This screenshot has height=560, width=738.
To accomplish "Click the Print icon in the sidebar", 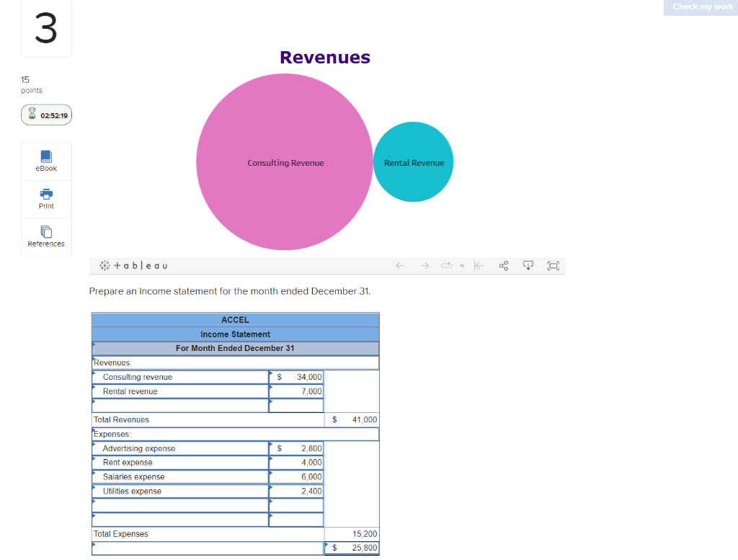I will [46, 199].
